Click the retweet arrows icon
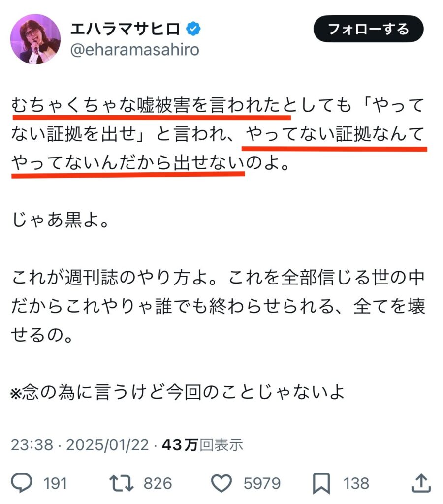 click(121, 483)
